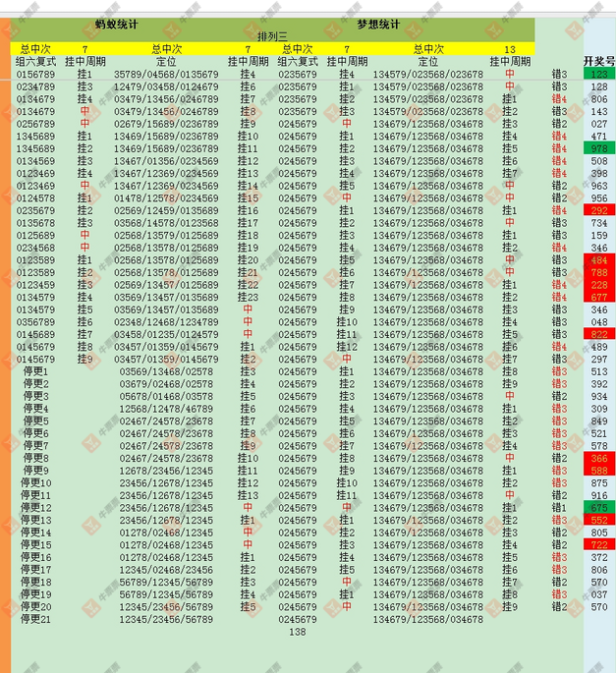The image size is (616, 673).
Task: Select the cell 停更17
Action: pyautogui.click(x=35, y=570)
